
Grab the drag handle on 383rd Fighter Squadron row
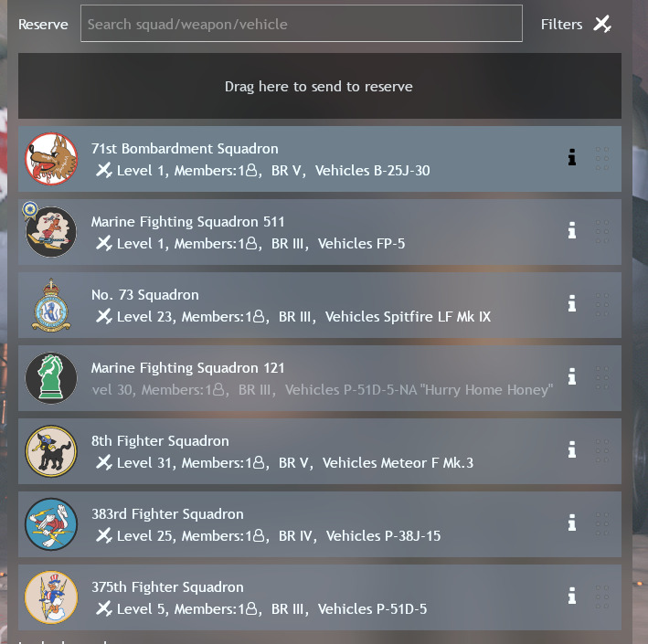coord(602,523)
